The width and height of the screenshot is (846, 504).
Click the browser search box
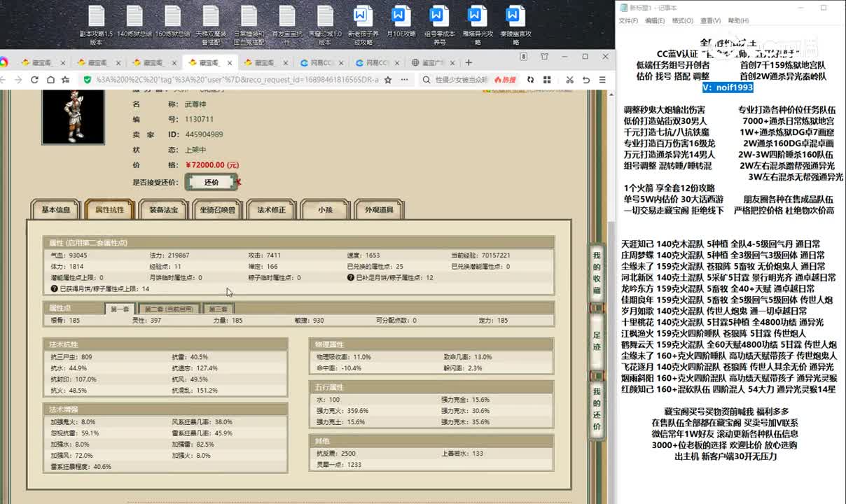[460, 80]
